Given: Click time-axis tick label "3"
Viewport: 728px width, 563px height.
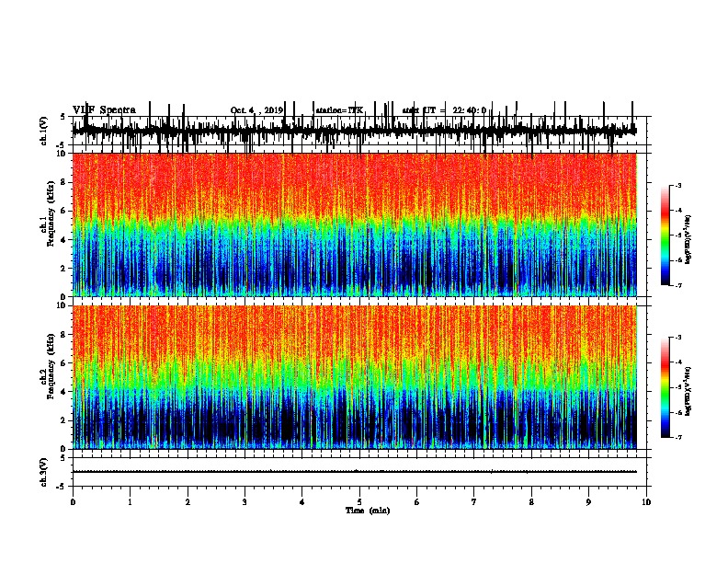Looking at the screenshot, I should point(245,502).
